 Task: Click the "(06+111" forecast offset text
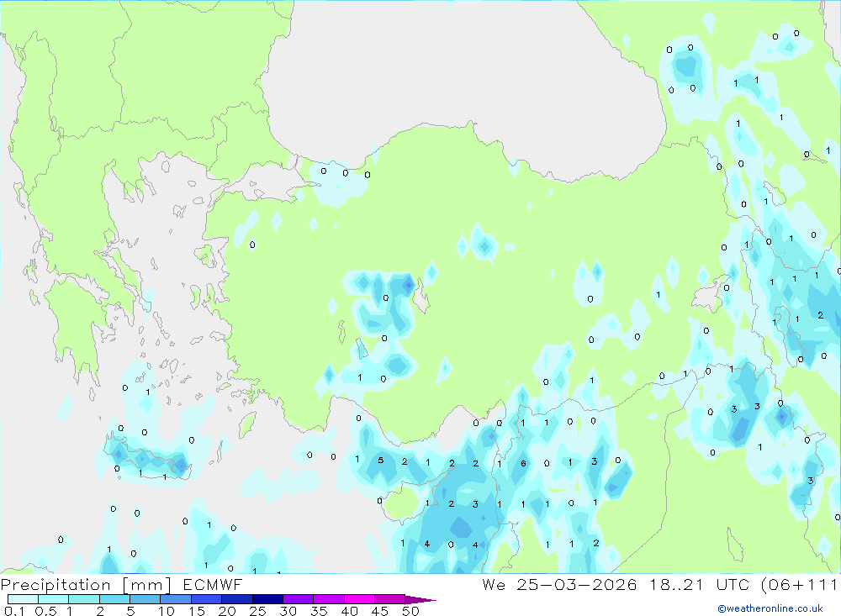(x=800, y=585)
